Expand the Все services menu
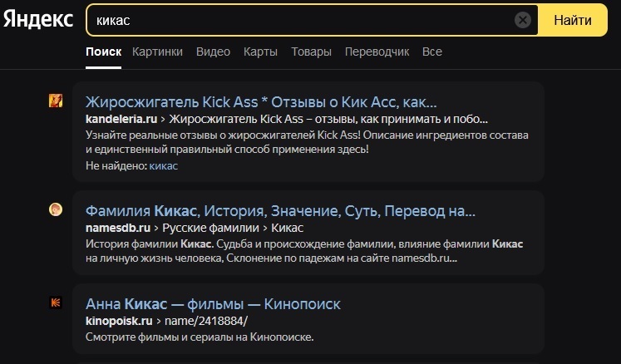Screen dimensions: 621x364 click(x=431, y=52)
